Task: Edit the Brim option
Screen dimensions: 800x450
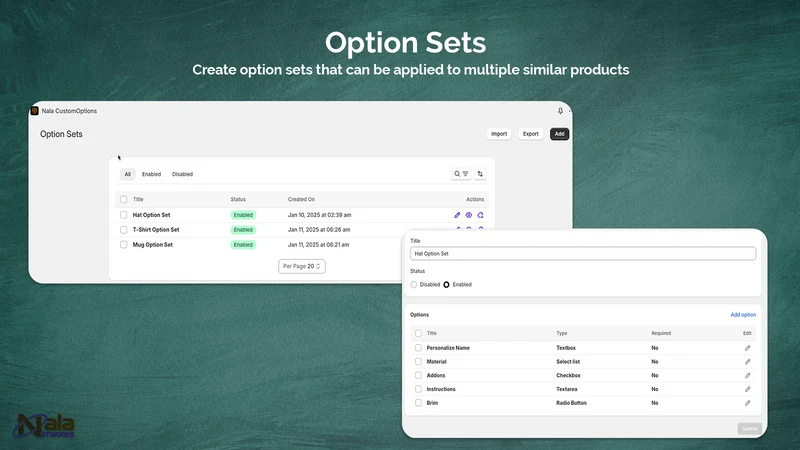Action: [747, 403]
